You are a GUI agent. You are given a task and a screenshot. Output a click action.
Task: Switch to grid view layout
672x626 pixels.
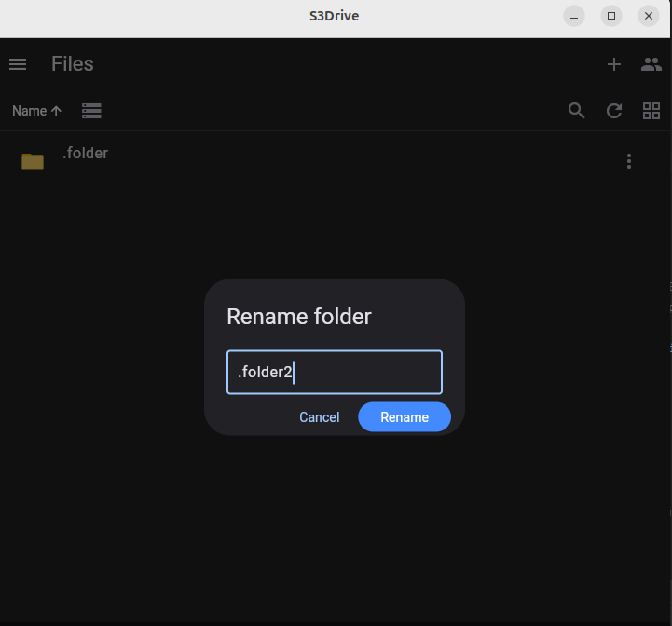(651, 111)
